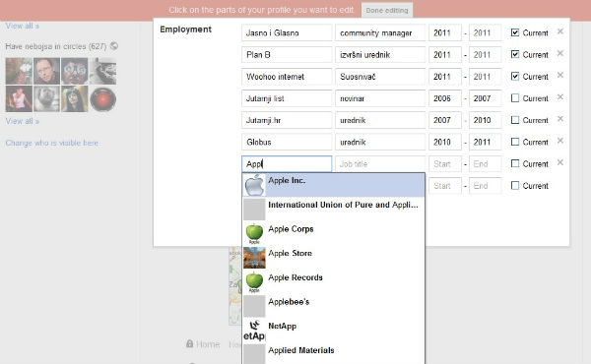Viewport: 591px width, 364px height.
Task: Click the globe icon next to circles count
Action: pyautogui.click(x=114, y=46)
